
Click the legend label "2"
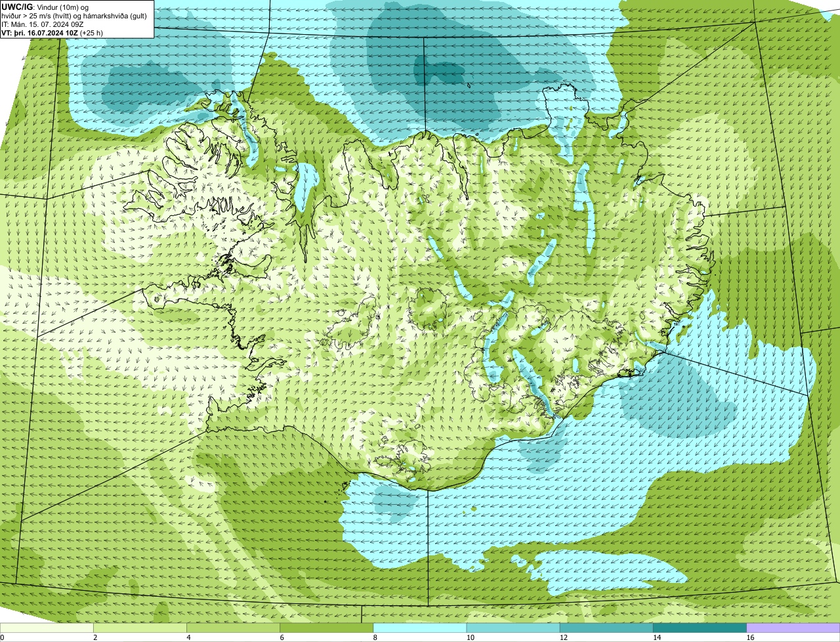pos(95,637)
